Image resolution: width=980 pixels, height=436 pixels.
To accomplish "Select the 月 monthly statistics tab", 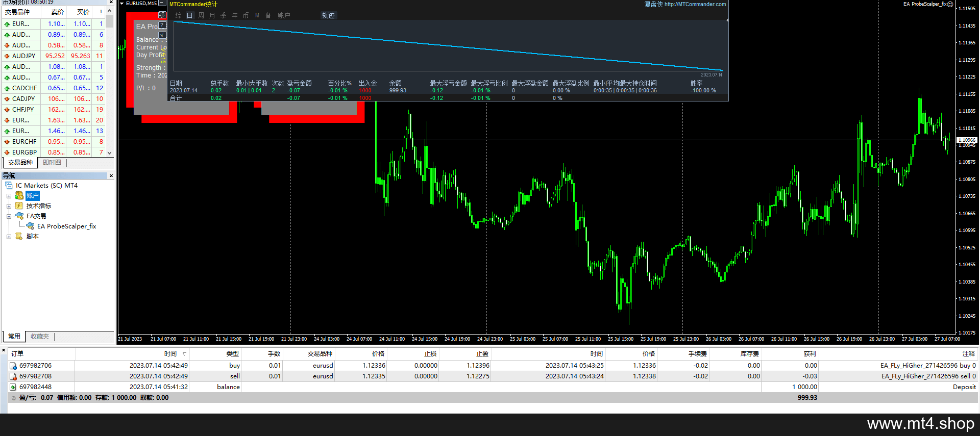I will click(212, 15).
